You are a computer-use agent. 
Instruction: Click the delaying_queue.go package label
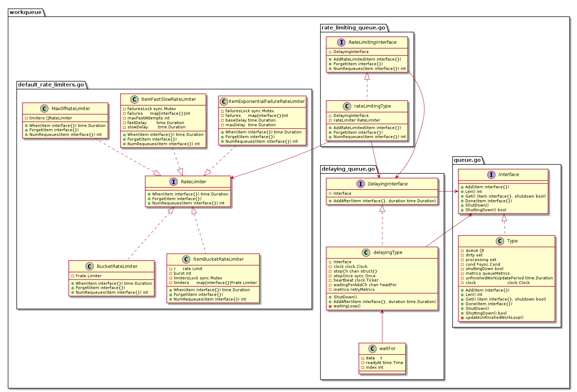pos(348,169)
